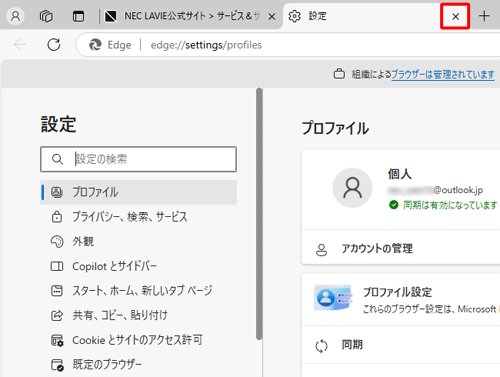The width and height of the screenshot is (500, 377).
Task: Click the 個人 profile name text
Action: click(399, 174)
